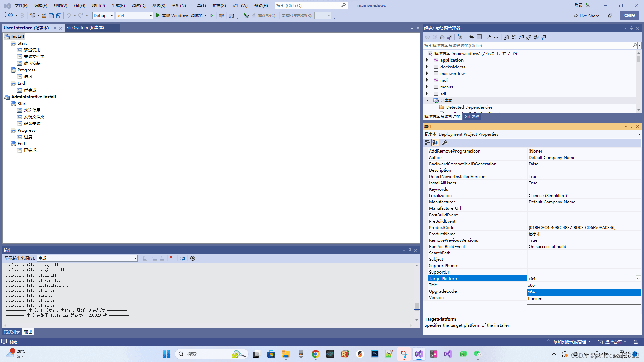Click the property pages wrench icon in Properties panel
The image size is (644, 362).
[445, 143]
